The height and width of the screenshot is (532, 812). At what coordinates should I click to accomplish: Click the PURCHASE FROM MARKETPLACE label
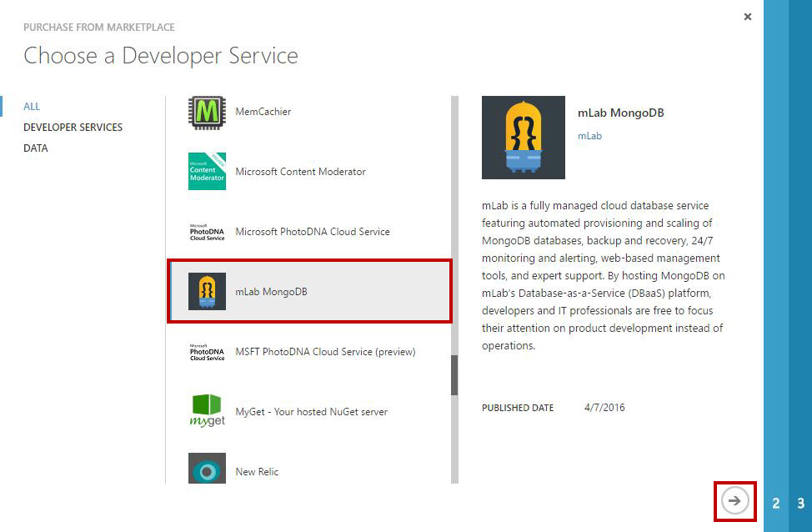[99, 27]
